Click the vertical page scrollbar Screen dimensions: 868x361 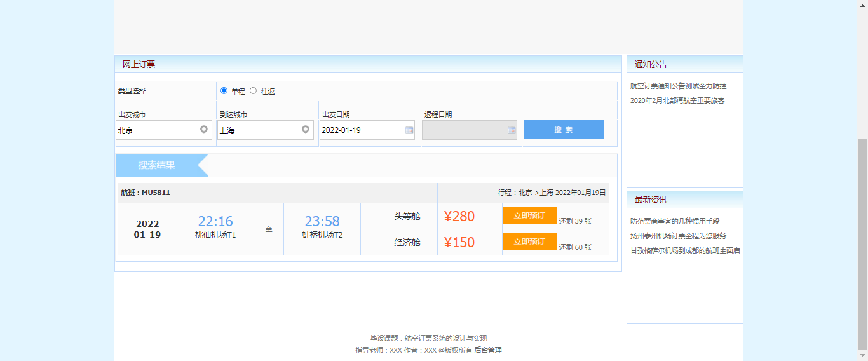coord(862,242)
